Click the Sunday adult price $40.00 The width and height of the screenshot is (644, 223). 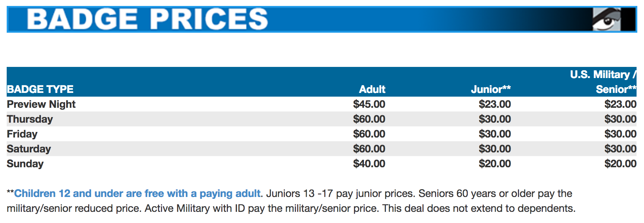[369, 164]
